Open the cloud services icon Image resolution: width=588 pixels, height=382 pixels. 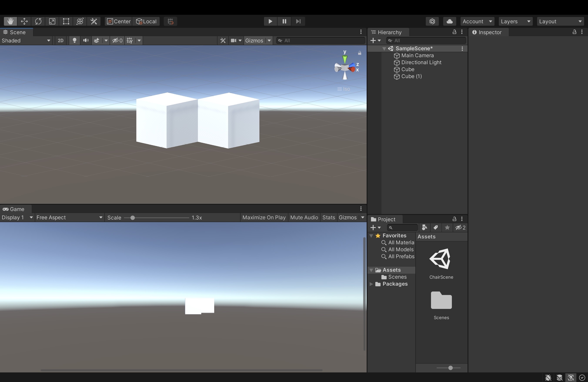pos(449,21)
